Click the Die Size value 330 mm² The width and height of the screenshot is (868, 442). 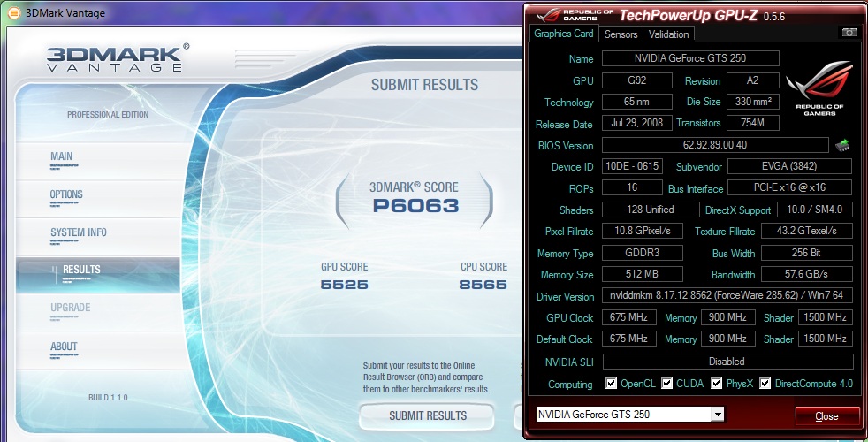(753, 102)
